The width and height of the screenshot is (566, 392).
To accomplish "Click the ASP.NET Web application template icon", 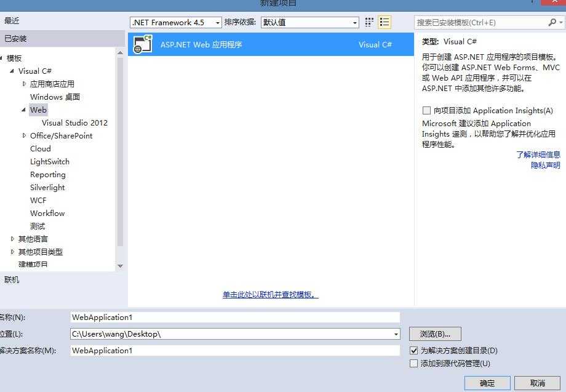I will [142, 44].
